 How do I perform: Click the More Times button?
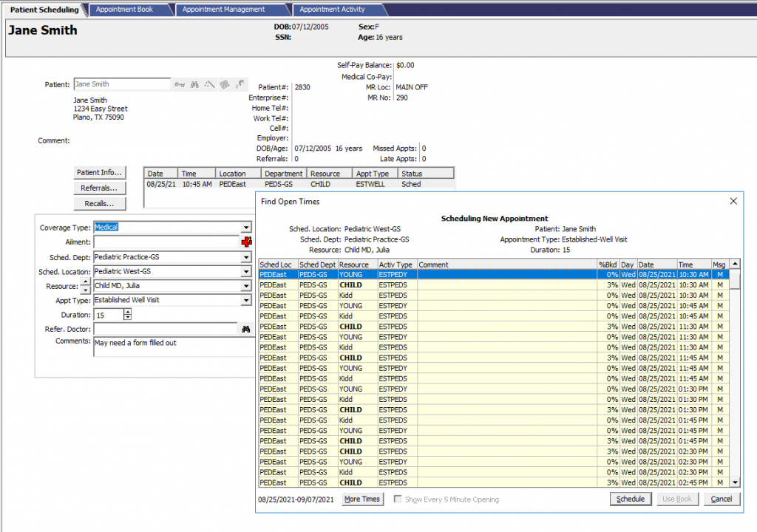pos(362,499)
